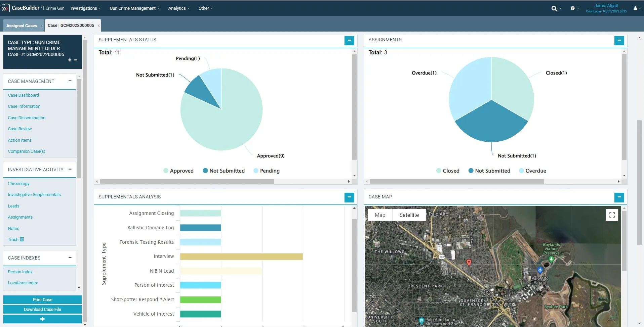This screenshot has height=327, width=644.
Task: Open Case Dashboard
Action: click(x=24, y=95)
